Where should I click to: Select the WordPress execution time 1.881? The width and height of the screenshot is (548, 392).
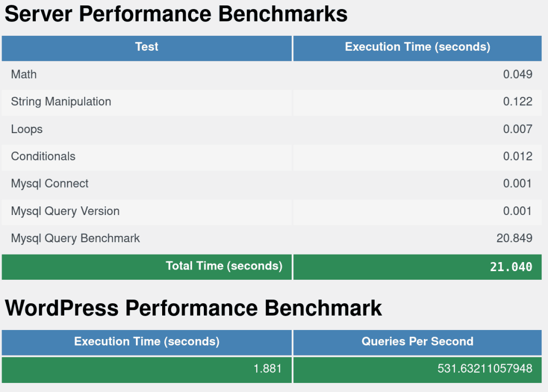(x=268, y=368)
